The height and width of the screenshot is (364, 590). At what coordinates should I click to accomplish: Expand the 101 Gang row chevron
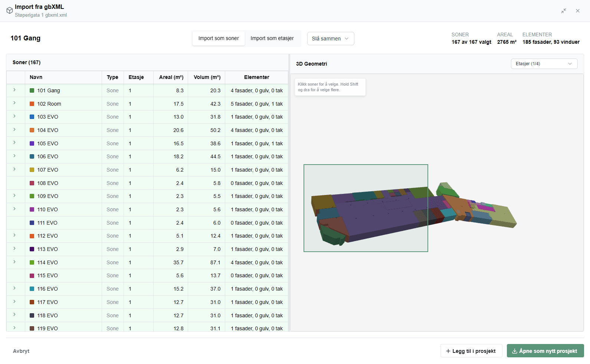(14, 90)
